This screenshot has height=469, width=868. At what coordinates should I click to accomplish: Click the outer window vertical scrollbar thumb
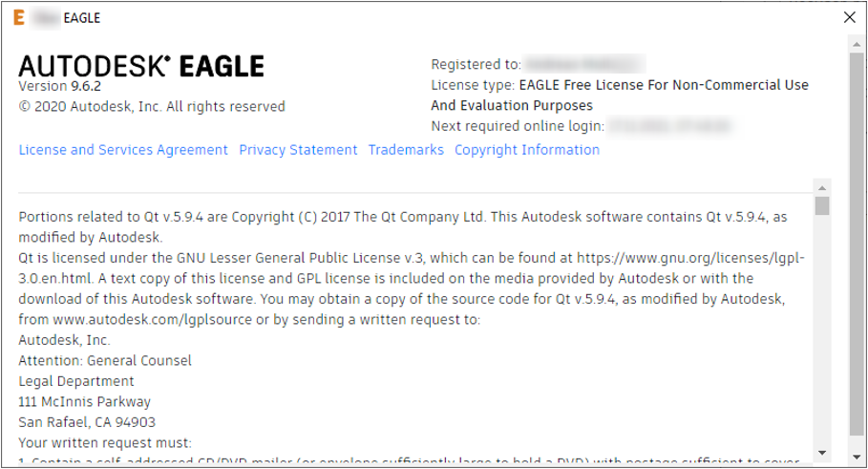click(857, 239)
